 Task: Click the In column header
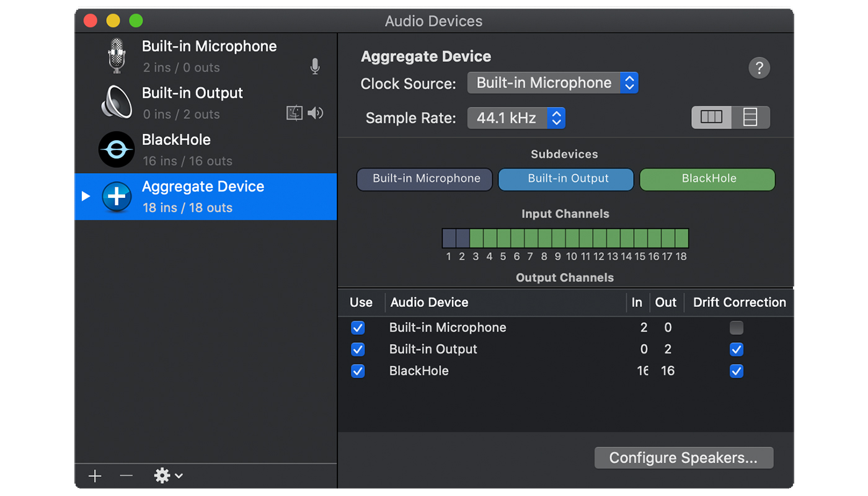click(x=637, y=303)
